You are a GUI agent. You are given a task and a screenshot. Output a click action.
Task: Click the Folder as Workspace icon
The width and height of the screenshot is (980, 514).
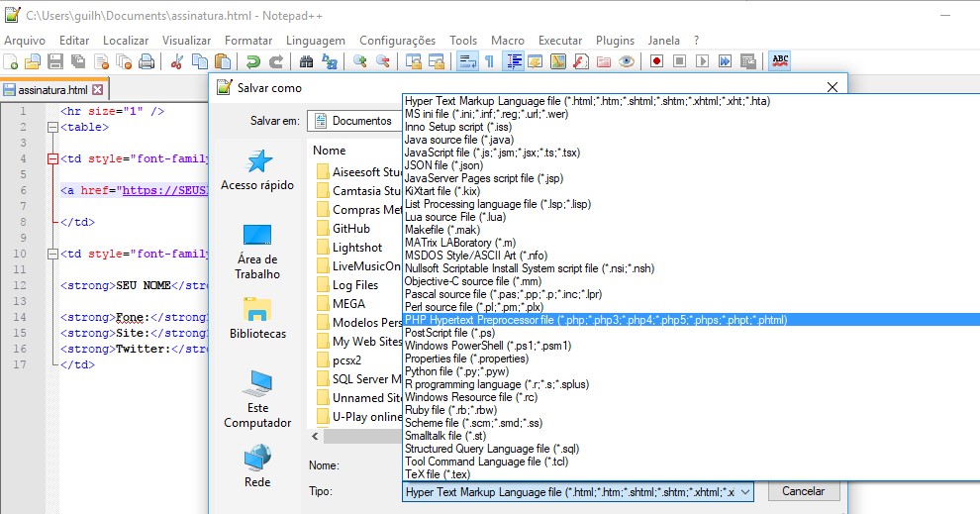(x=604, y=61)
